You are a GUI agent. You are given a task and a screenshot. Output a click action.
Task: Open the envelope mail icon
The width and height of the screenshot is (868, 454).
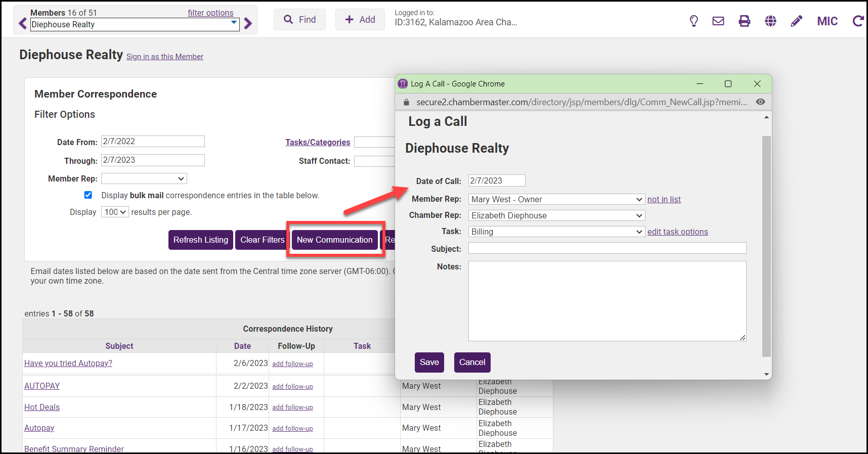point(718,21)
